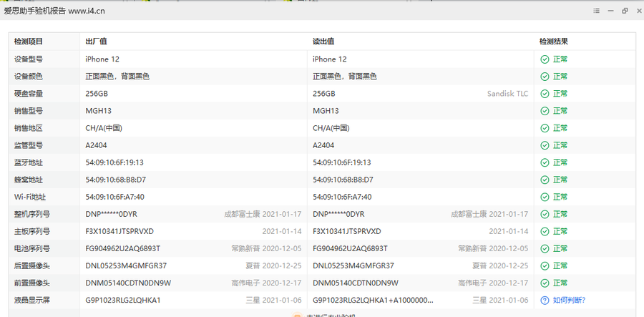Select the 电池序列号 row label
The height and width of the screenshot is (317, 644).
(32, 249)
